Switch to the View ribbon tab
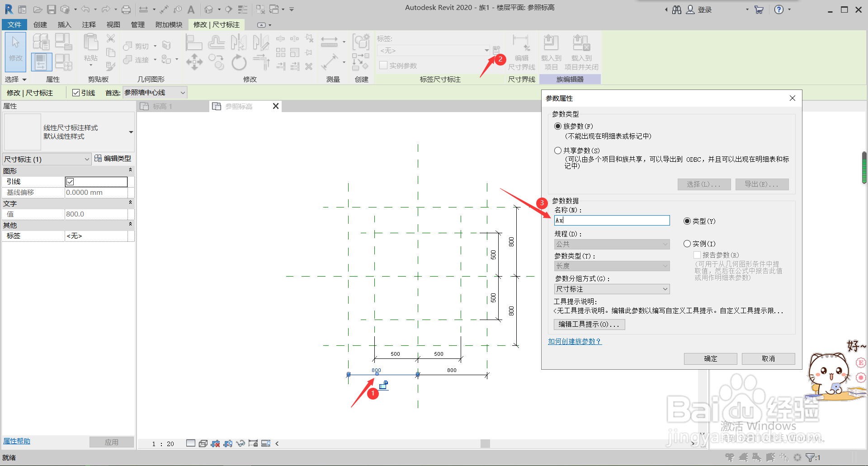Screen dimensions: 868x466 (x=113, y=24)
